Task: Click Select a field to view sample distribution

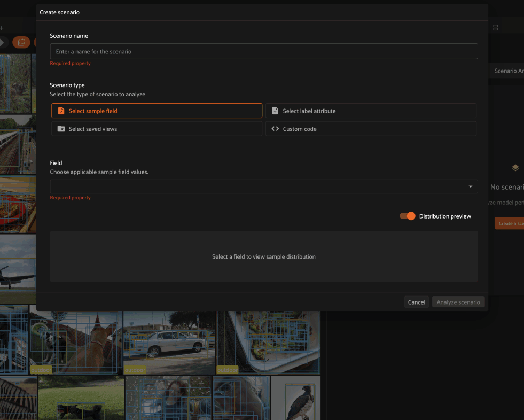Action: tap(264, 256)
